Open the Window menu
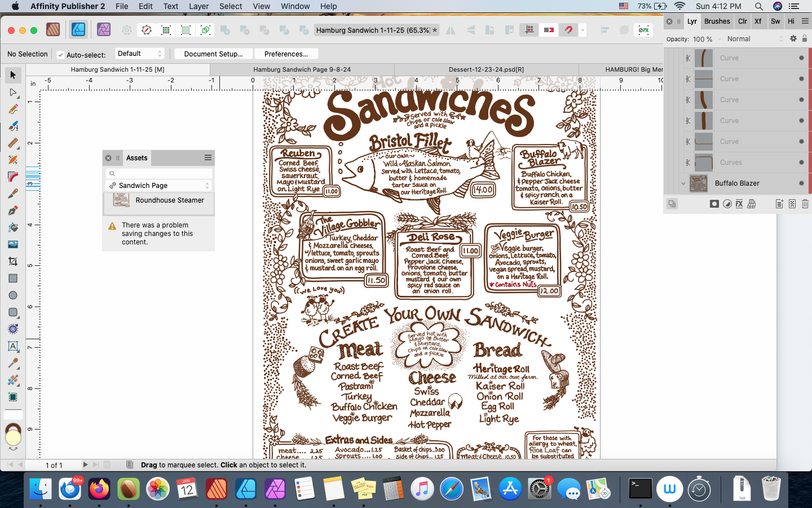The width and height of the screenshot is (812, 508). (295, 6)
